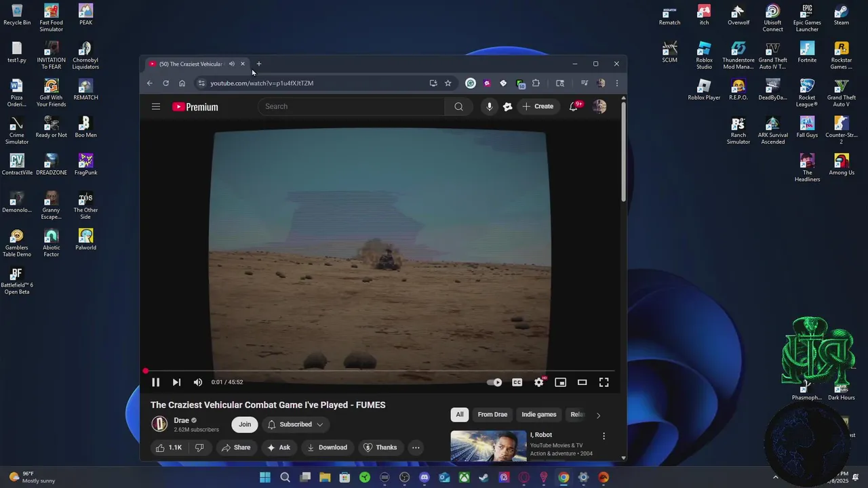Search with your voice microphone icon

point(490,106)
